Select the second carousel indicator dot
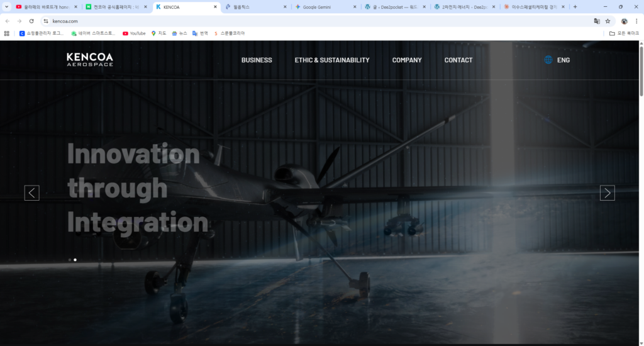The width and height of the screenshot is (644, 346). coord(75,259)
